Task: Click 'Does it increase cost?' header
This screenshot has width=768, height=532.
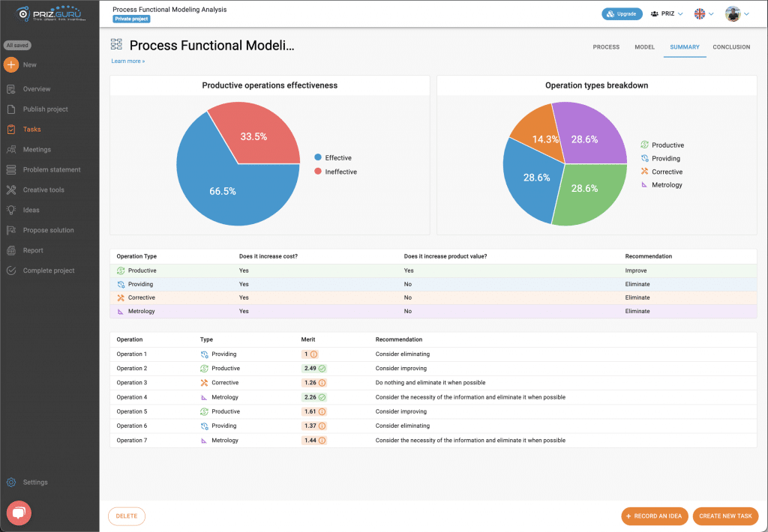Action: (x=268, y=256)
